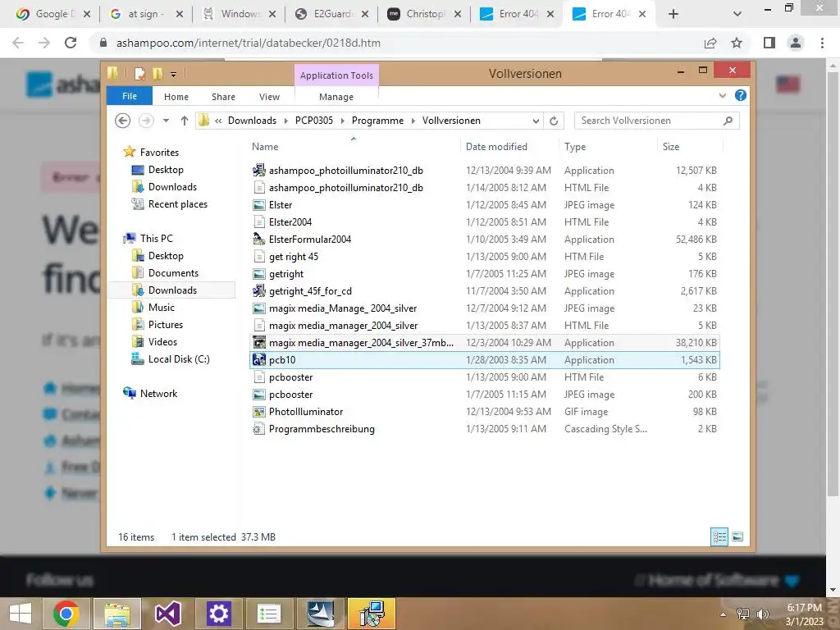Open Settings gear app on taskbar
The height and width of the screenshot is (630, 840).
coord(218,614)
